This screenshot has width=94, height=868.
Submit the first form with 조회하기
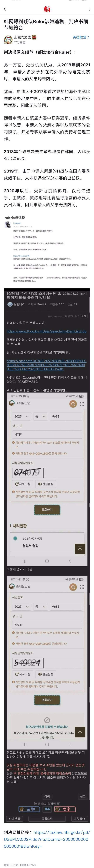[47, 510]
